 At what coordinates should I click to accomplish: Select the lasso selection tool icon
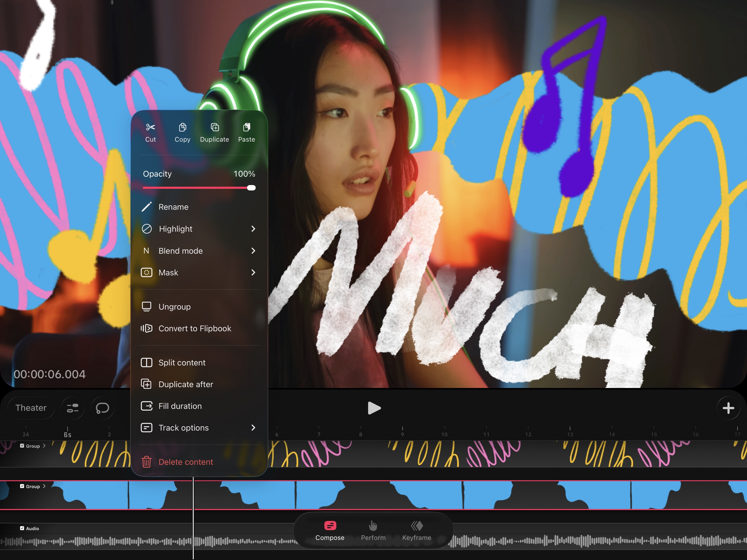[102, 408]
